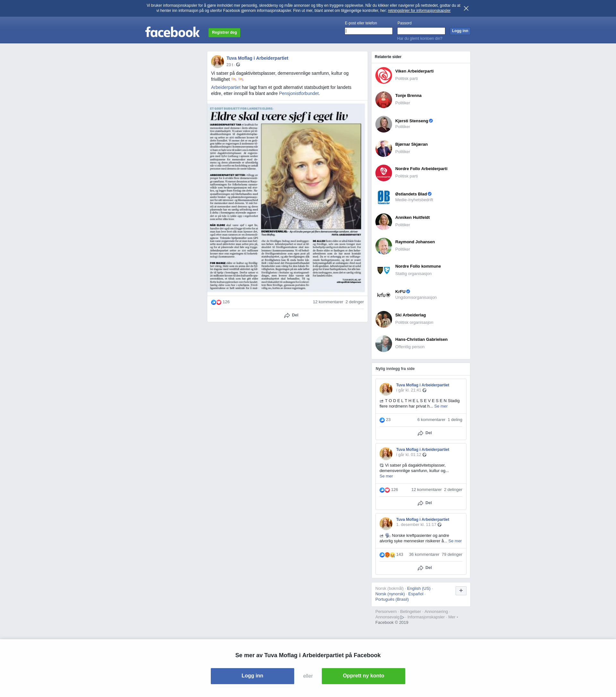Click the angry reaction icon beside 143
Image resolution: width=616 pixels, height=697 pixels.
click(x=387, y=555)
